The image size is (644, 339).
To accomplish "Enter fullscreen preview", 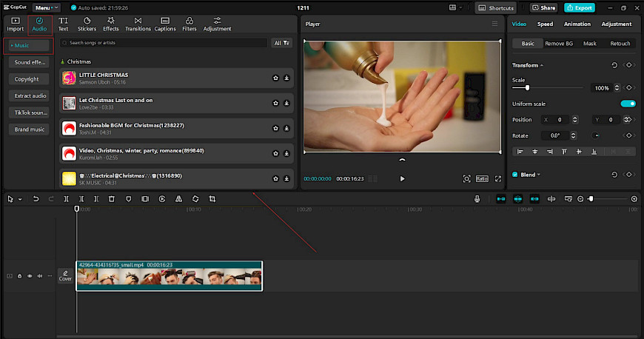I will (497, 178).
